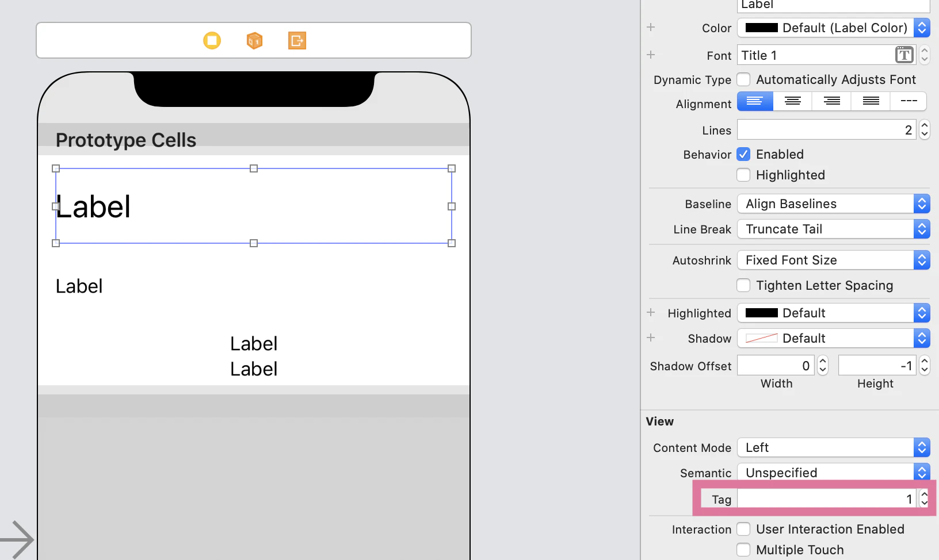939x560 pixels.
Task: Click the First Responder cube icon
Action: click(x=254, y=40)
